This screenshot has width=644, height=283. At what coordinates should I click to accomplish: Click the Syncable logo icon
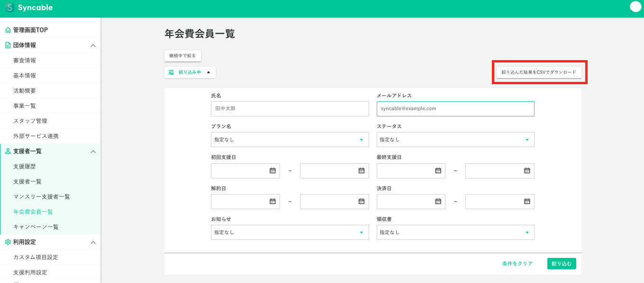tap(9, 8)
